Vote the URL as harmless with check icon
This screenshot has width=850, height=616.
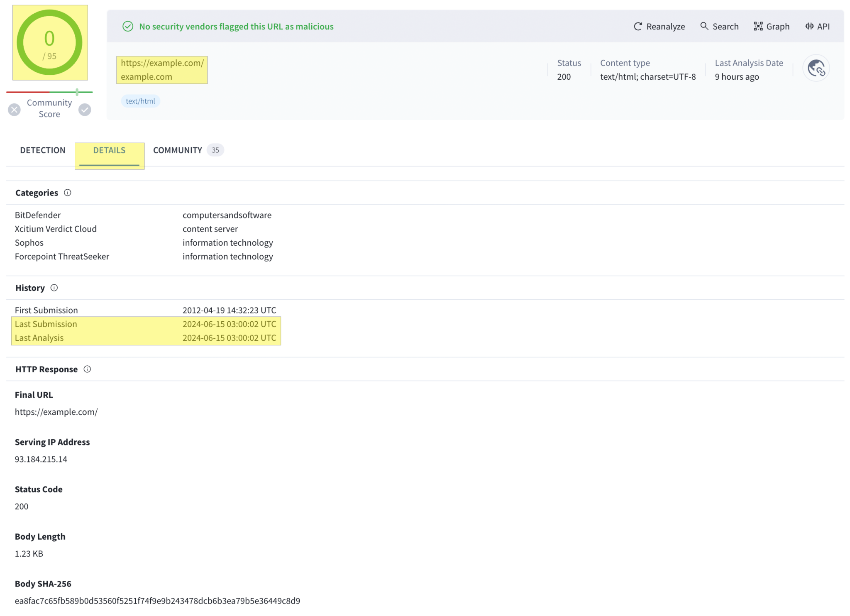coord(85,109)
